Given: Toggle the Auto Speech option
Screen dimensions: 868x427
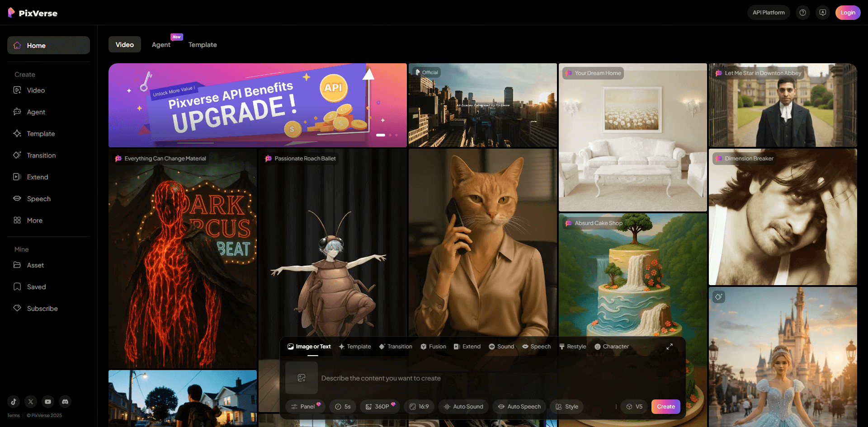Looking at the screenshot, I should (x=519, y=407).
